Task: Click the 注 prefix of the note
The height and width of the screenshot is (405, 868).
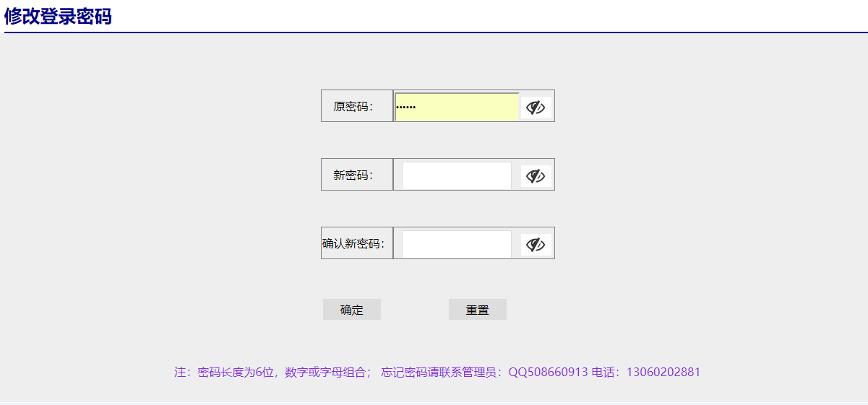Action: click(x=180, y=373)
